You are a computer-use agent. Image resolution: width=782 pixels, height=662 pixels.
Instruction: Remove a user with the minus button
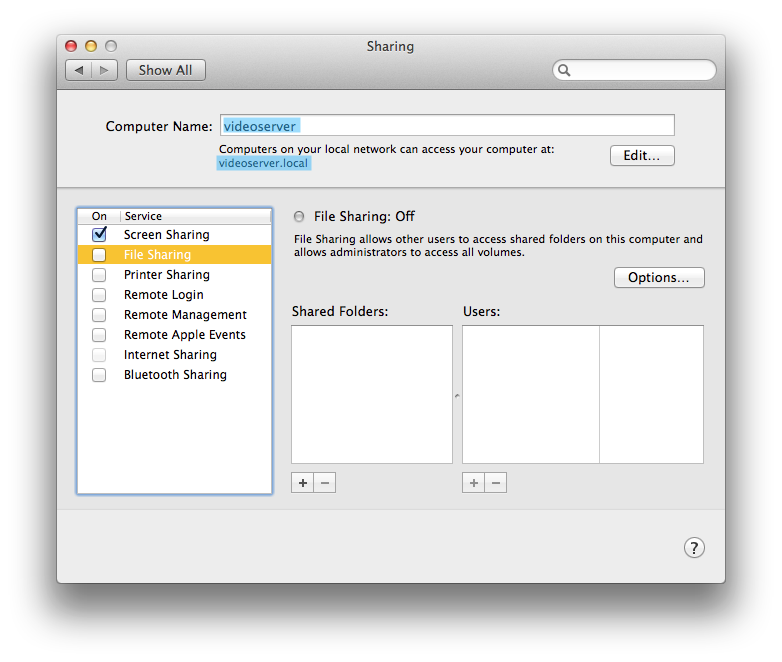(x=496, y=482)
